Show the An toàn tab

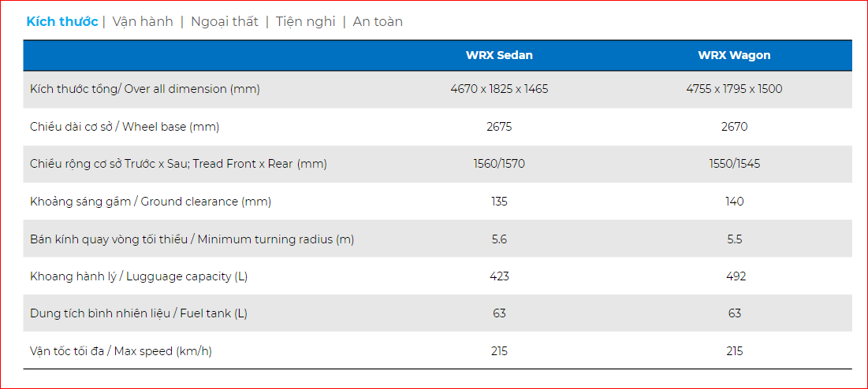378,21
